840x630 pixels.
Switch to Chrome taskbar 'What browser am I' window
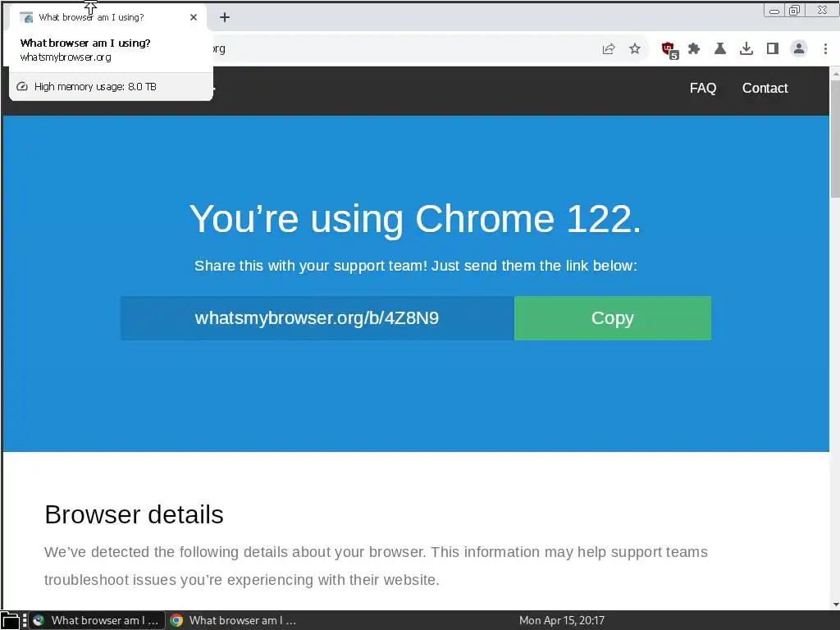(x=234, y=620)
